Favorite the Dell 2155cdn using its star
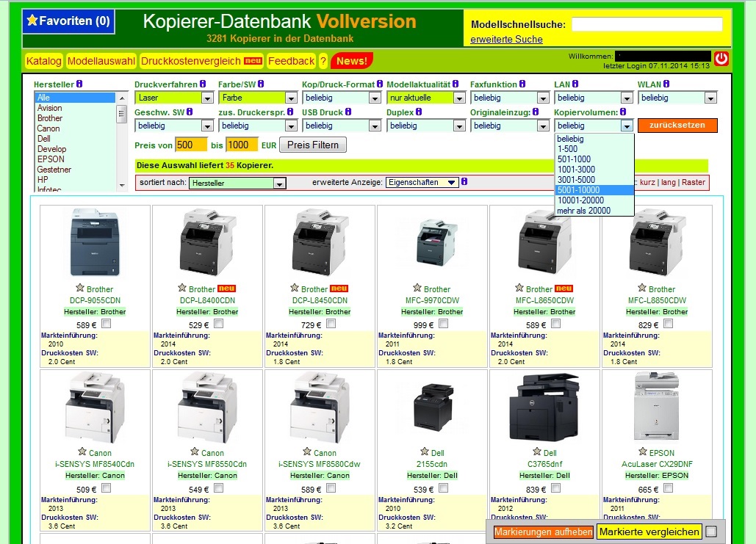This screenshot has height=544, width=756. (425, 451)
